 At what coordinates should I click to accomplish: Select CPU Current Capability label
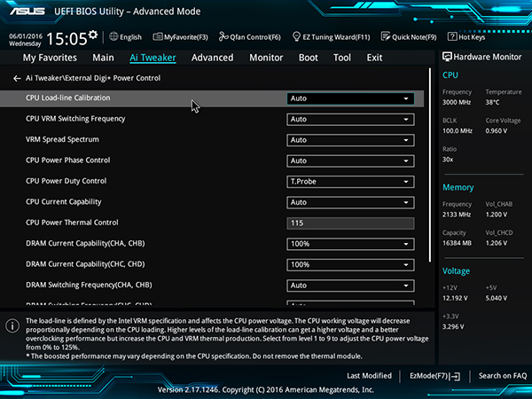(64, 202)
